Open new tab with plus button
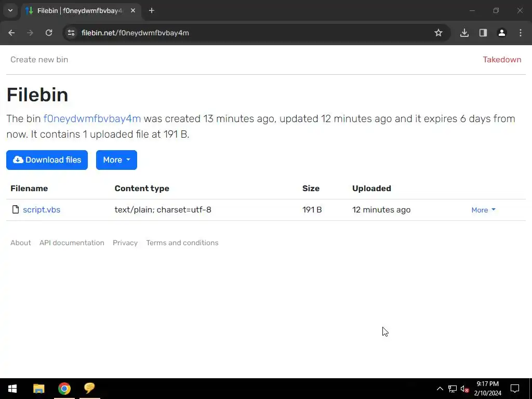This screenshot has height=399, width=532. (x=152, y=10)
